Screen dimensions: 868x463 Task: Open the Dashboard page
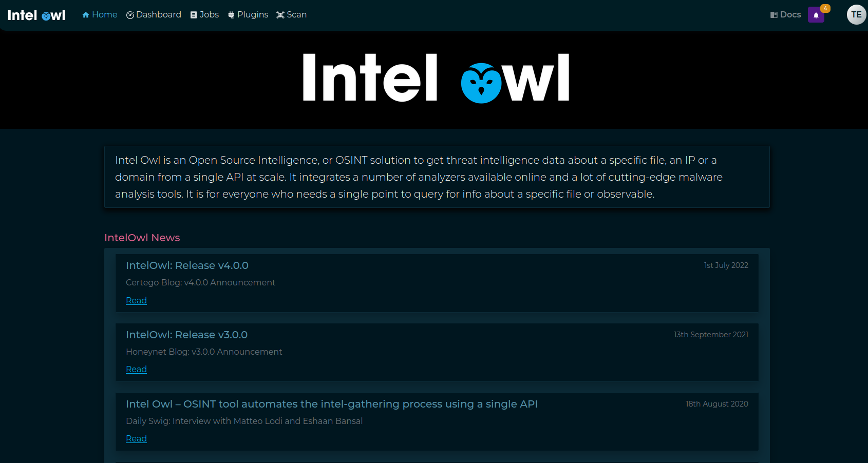point(154,15)
